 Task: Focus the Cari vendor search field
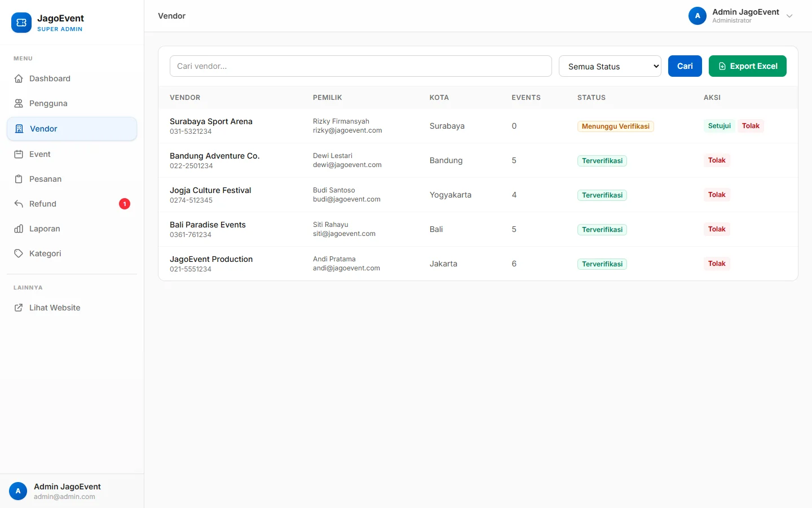pyautogui.click(x=361, y=66)
